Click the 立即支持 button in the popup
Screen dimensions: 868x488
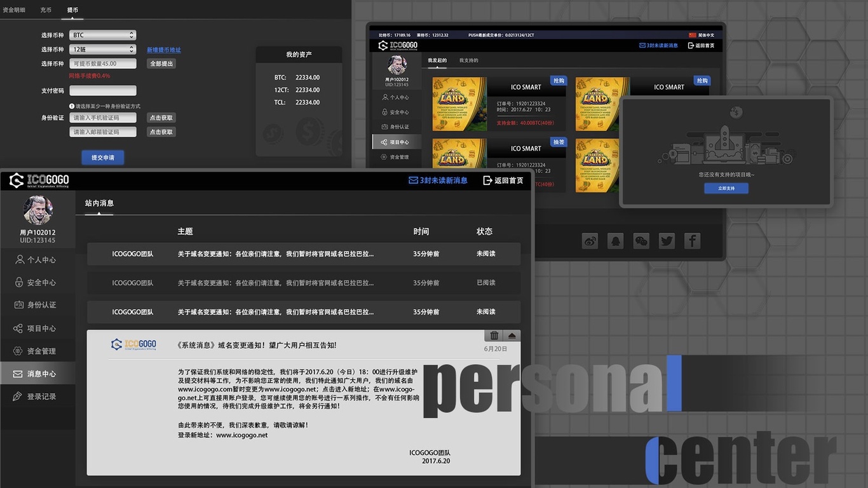[726, 189]
